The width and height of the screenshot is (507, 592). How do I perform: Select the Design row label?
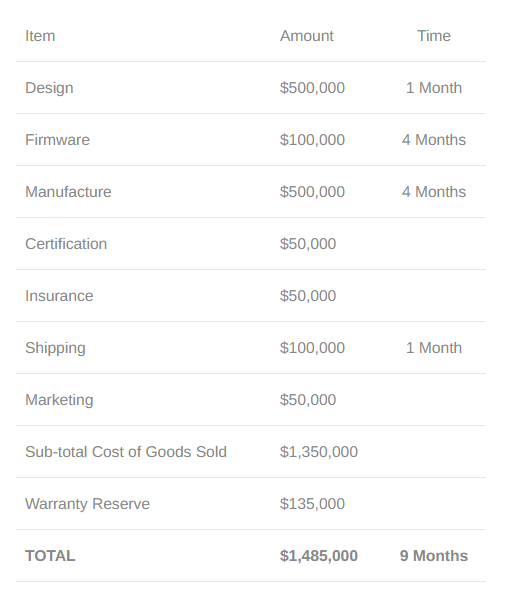click(49, 88)
